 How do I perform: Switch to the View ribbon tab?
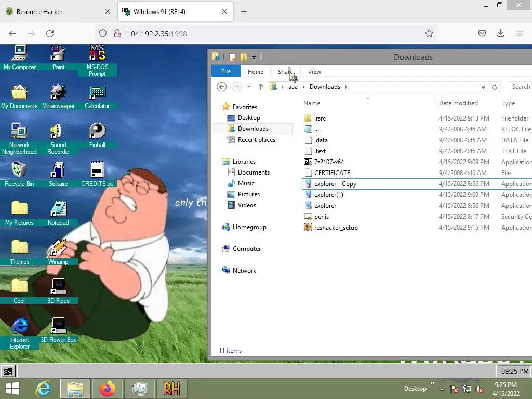pos(314,72)
